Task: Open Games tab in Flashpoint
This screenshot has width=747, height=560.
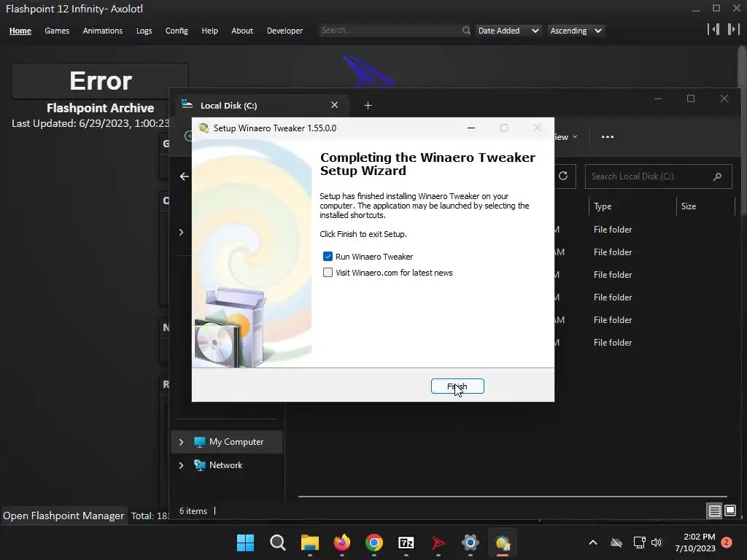Action: tap(57, 31)
